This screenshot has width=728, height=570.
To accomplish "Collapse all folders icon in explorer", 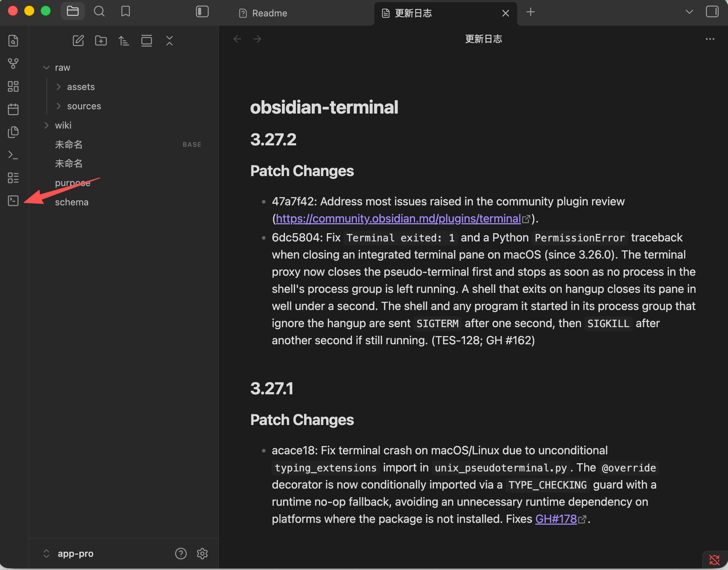I will pyautogui.click(x=170, y=41).
